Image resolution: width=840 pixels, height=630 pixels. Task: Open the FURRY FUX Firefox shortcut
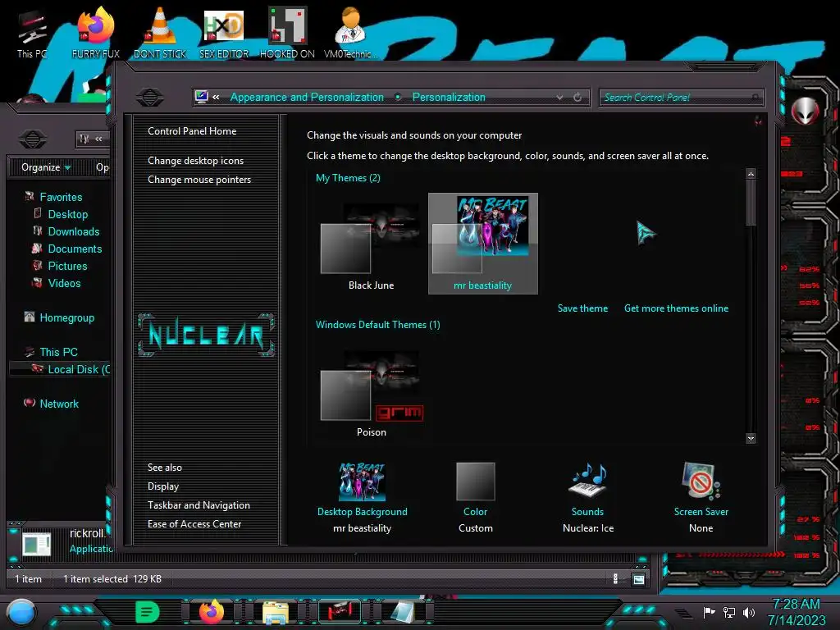[x=96, y=33]
